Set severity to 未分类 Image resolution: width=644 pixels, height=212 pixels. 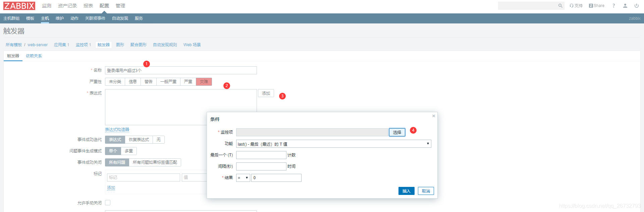(115, 82)
